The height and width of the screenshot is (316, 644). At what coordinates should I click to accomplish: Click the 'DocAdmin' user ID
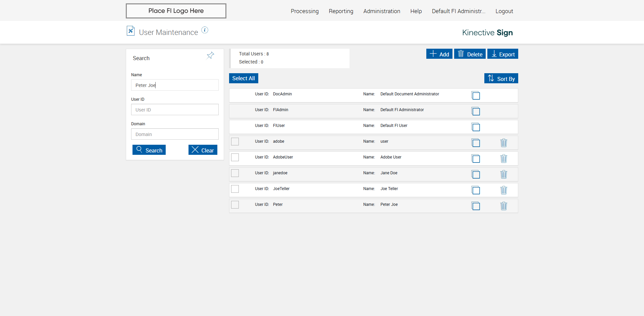(x=282, y=94)
